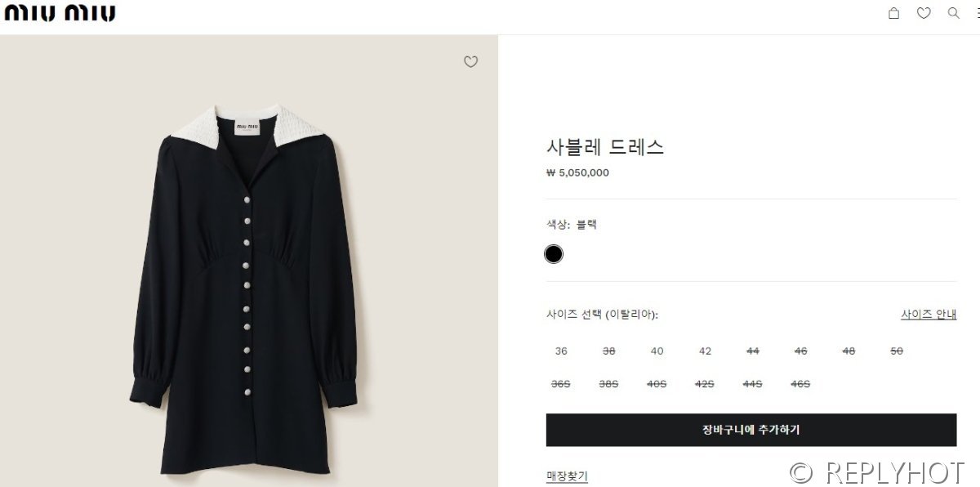Click the crossed-out 44 size option
Viewport: 980px width, 487px height.
[x=752, y=351]
